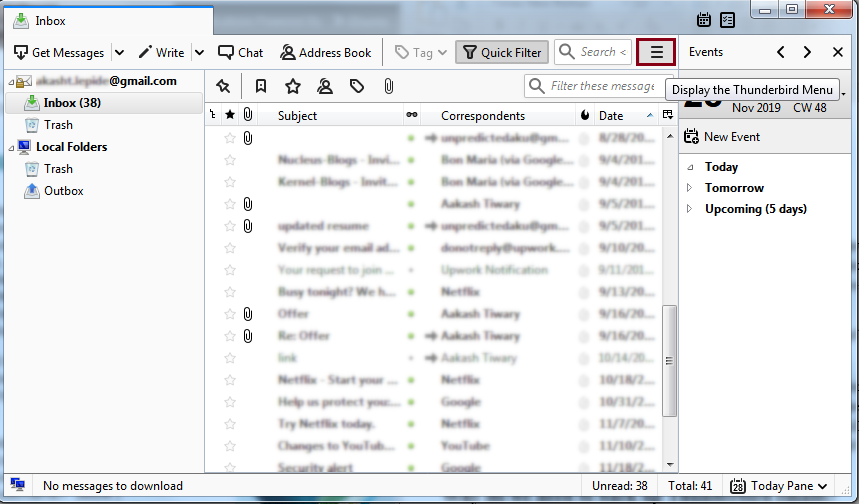
Task: Click the online/offline status icon in status bar
Action: 17,486
